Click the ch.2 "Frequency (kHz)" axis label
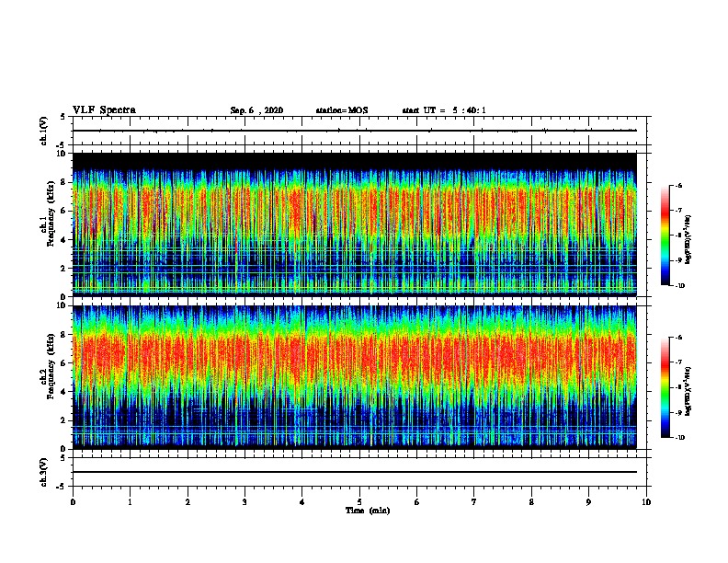The width and height of the screenshot is (728, 563). (51, 366)
